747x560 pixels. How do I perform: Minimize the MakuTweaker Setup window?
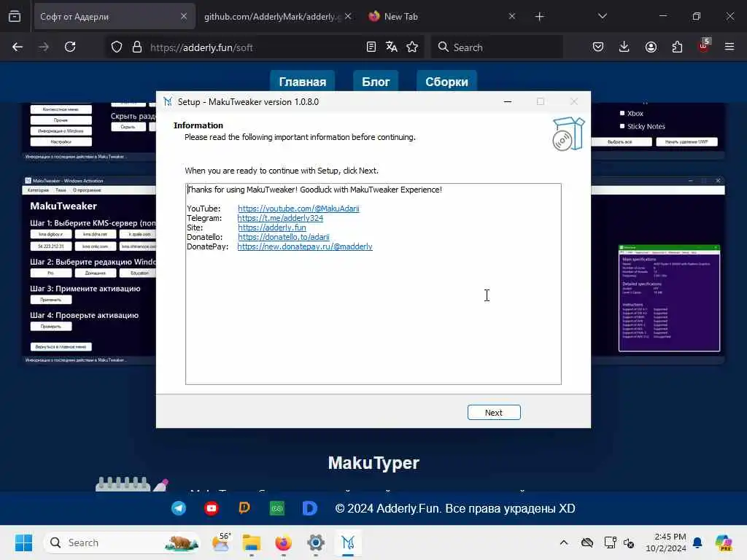508,101
